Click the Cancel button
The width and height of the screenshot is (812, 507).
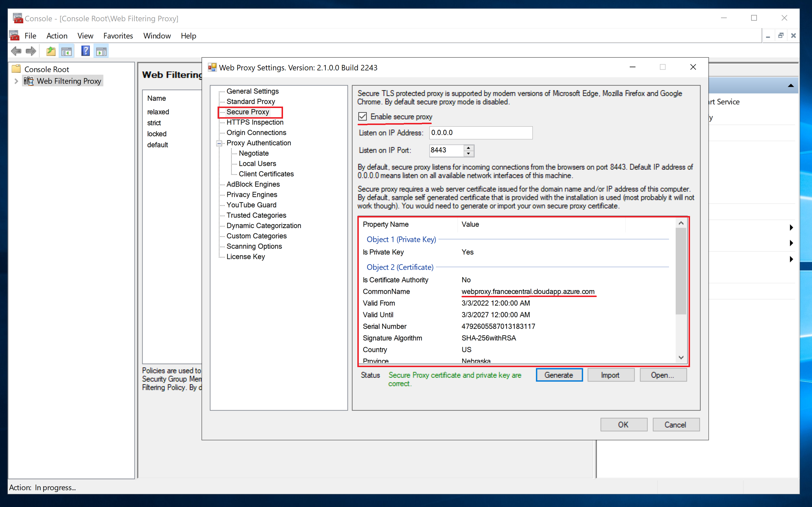click(676, 425)
